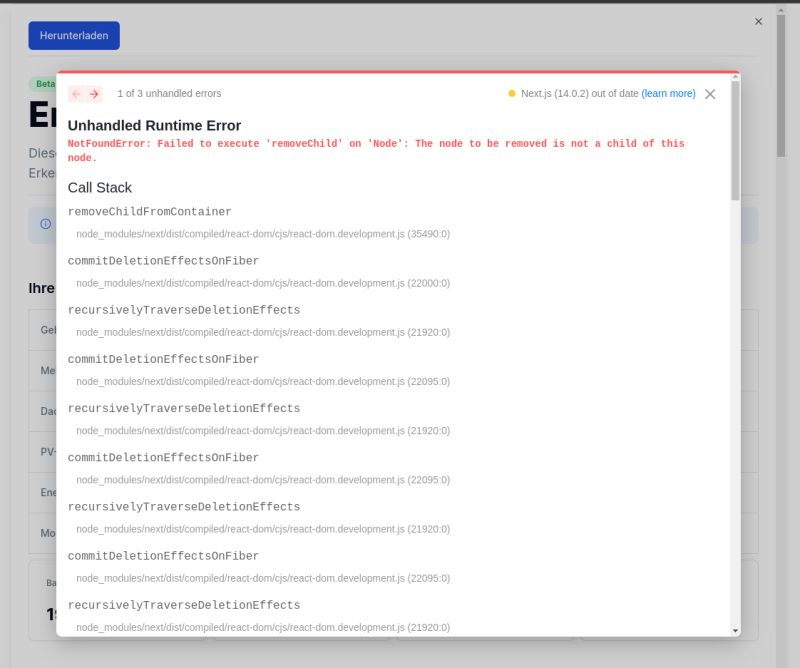Close the modal dialog with the top-right X
Screen dimensions: 800x668
click(757, 21)
